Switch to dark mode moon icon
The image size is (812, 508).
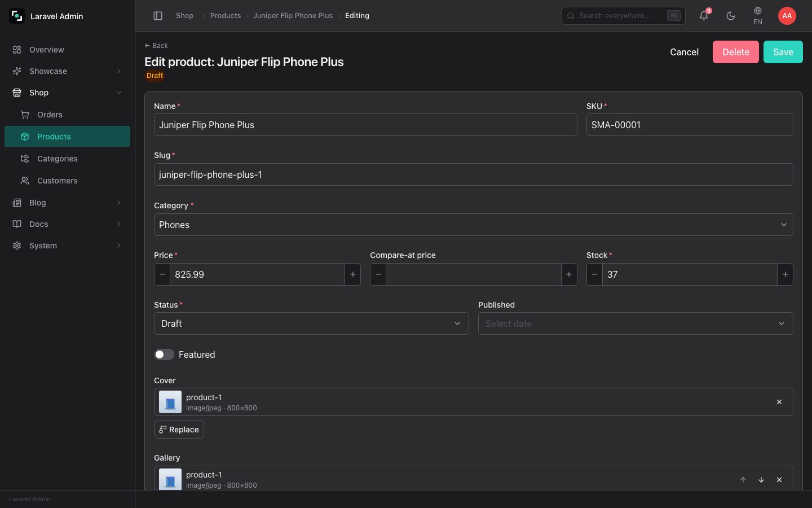[x=731, y=16]
